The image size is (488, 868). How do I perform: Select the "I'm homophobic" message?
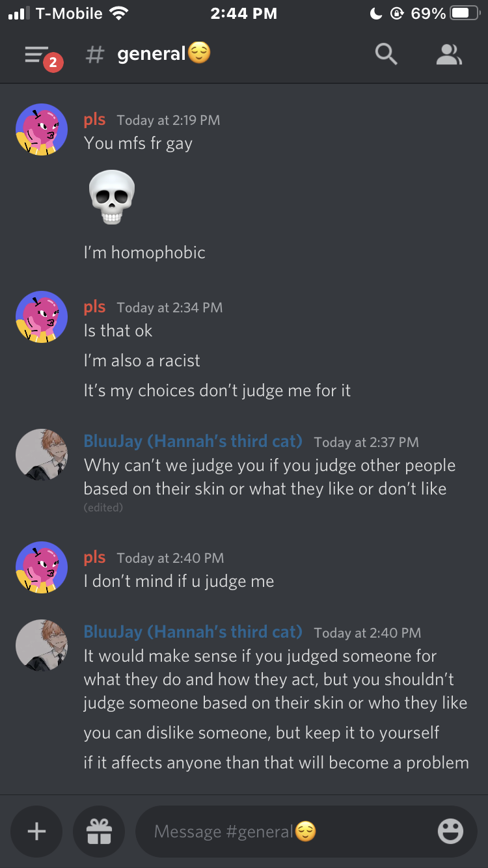coord(144,252)
